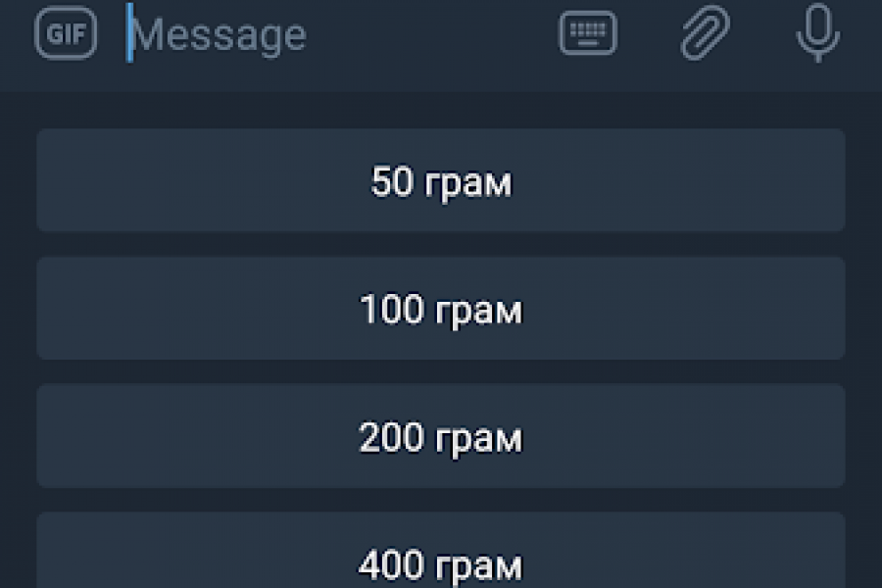Toggle the reply keyboard visibility
The image size is (882, 588).
click(588, 34)
